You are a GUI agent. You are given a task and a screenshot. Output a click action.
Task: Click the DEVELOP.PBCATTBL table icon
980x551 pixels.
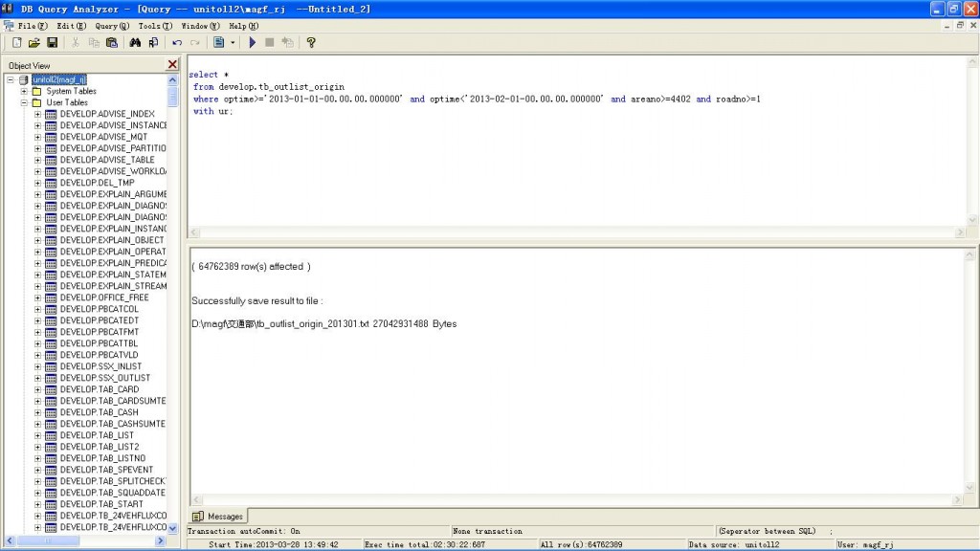51,343
